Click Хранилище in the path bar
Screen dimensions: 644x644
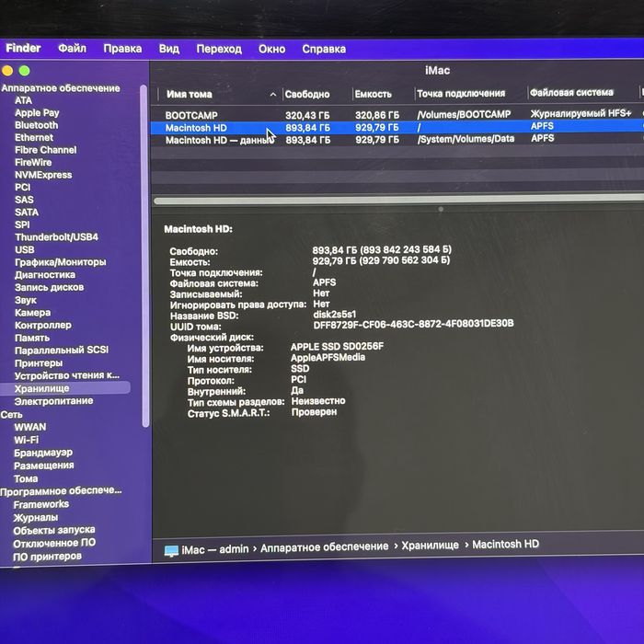(x=430, y=546)
